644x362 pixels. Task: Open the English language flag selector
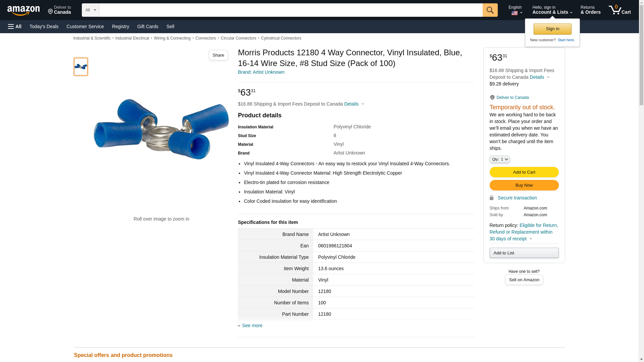click(x=516, y=10)
